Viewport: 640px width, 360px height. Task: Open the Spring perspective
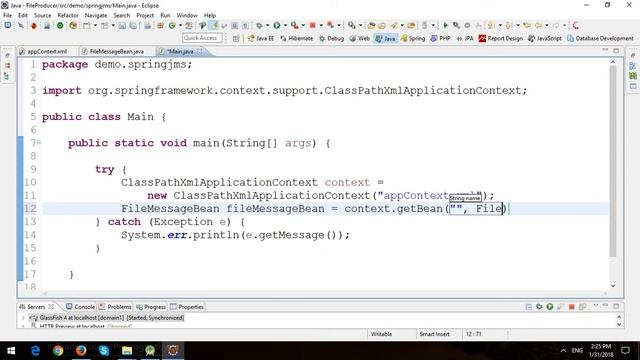pos(413,38)
